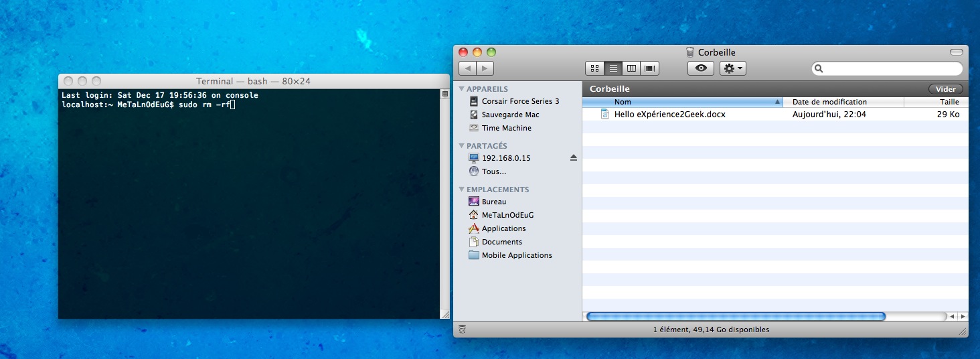Click the 29 Ko size cell

click(x=948, y=115)
